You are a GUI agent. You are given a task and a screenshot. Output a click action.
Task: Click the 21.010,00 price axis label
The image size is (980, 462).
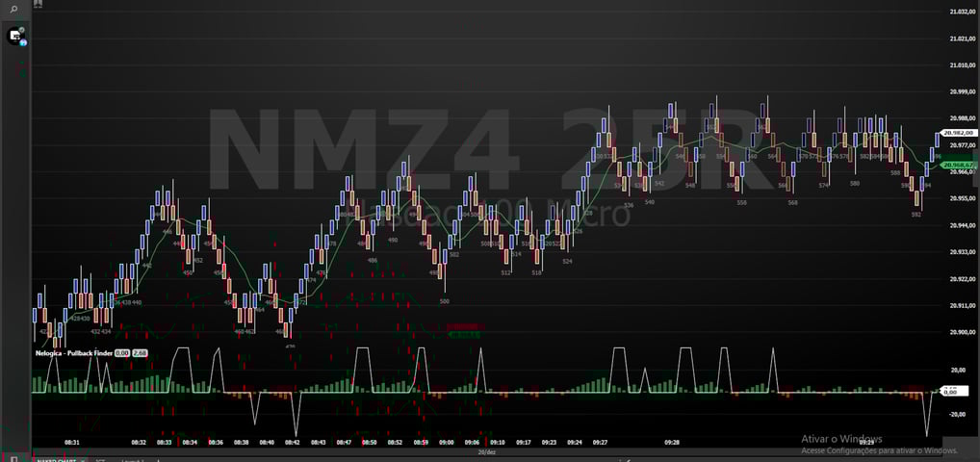(x=963, y=65)
